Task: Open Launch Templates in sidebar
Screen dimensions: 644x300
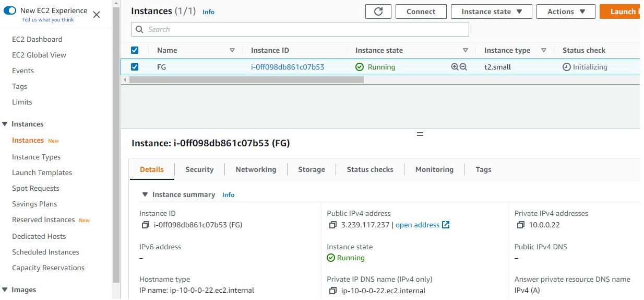Action: click(42, 172)
